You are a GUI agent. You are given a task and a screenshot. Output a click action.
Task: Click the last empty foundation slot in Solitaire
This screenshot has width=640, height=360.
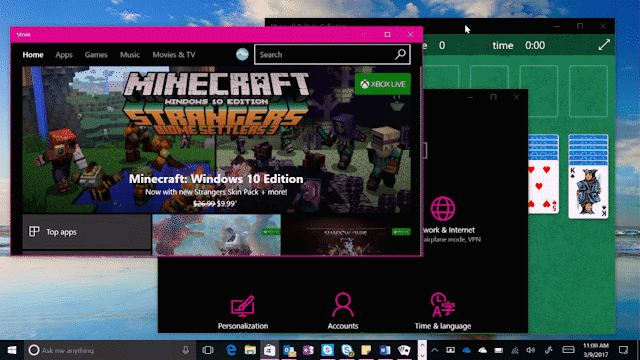[588, 91]
